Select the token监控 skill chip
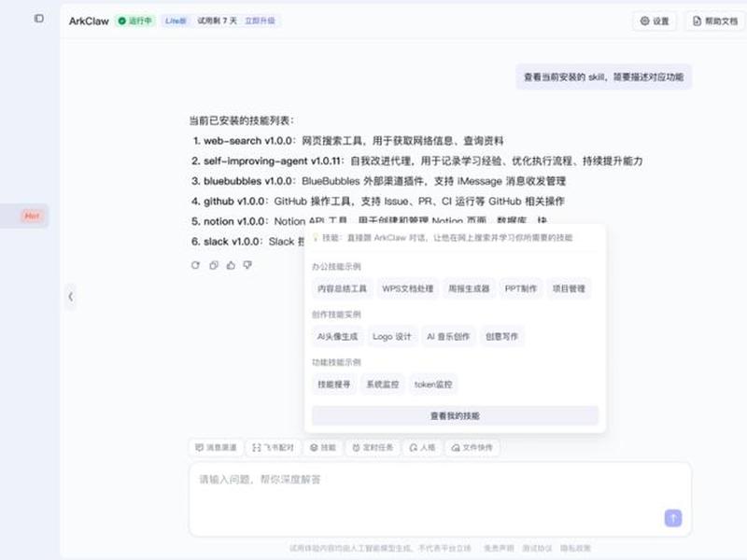747x560 pixels. (x=433, y=385)
